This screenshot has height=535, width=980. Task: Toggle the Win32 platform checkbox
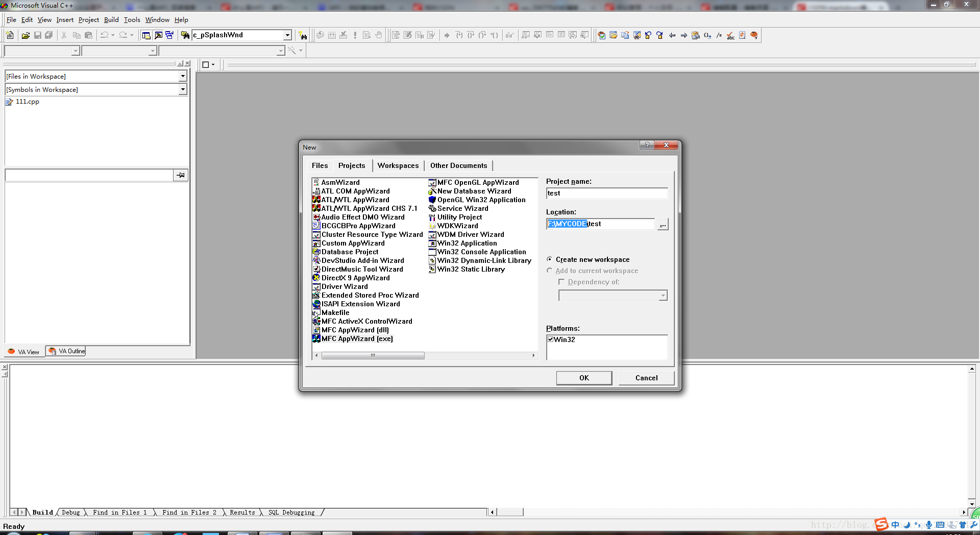point(551,339)
